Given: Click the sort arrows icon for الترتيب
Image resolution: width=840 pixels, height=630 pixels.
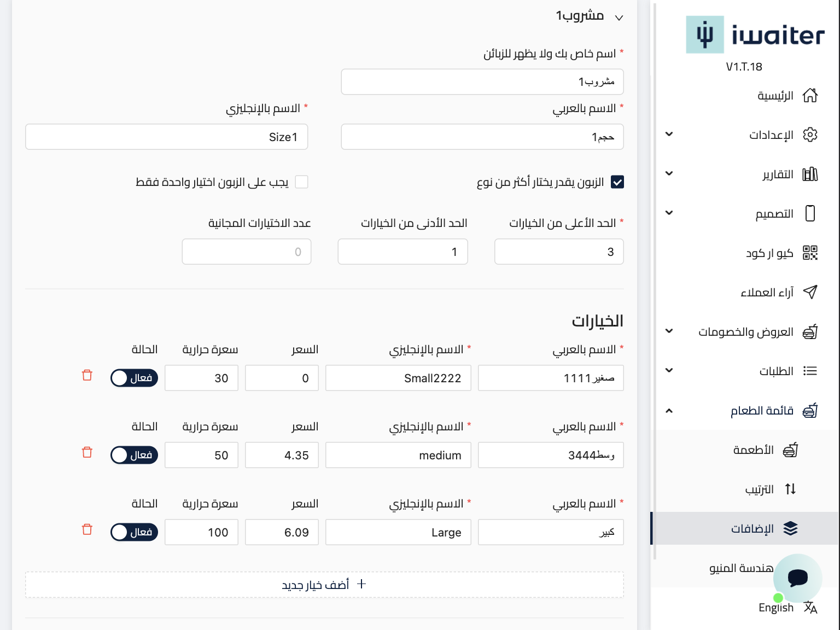Looking at the screenshot, I should coord(790,489).
